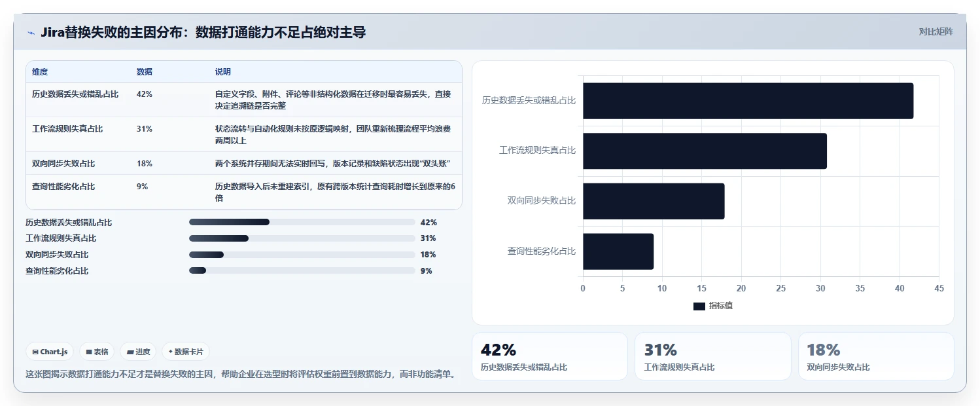The image size is (980, 406).
Task: Click the 工作流规则失真占比 progress bar
Action: click(x=302, y=238)
